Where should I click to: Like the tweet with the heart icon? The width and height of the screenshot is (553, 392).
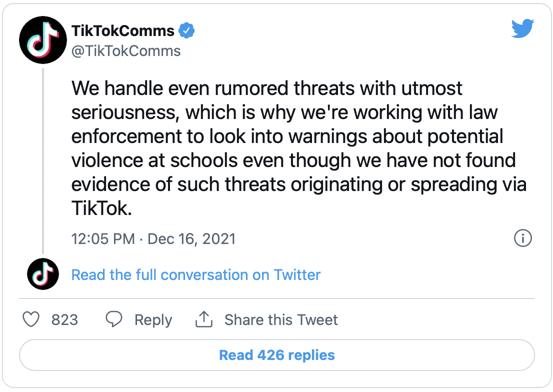(x=31, y=320)
